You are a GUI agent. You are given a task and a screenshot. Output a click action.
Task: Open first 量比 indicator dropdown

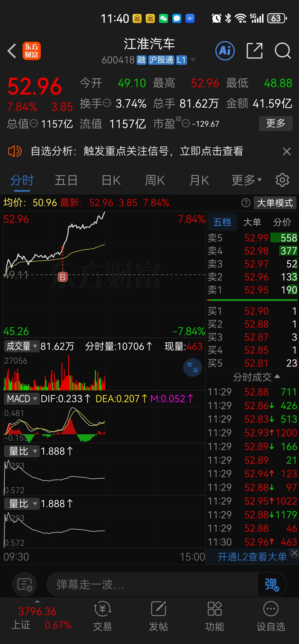coord(22,451)
